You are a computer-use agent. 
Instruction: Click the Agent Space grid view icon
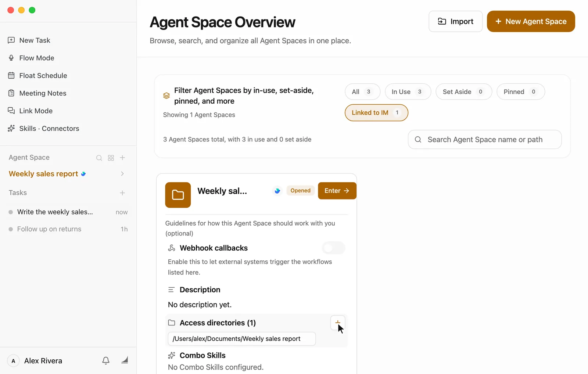click(x=111, y=158)
